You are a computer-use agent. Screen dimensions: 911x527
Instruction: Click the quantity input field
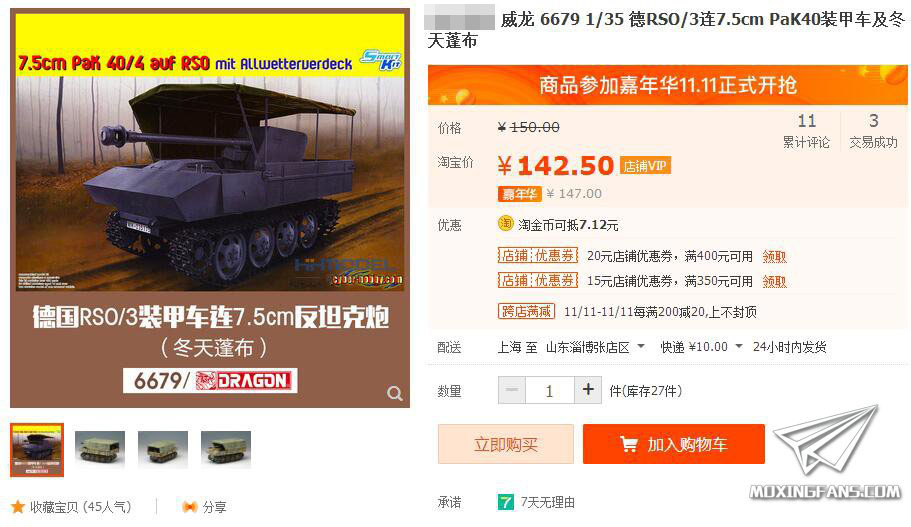tap(550, 390)
